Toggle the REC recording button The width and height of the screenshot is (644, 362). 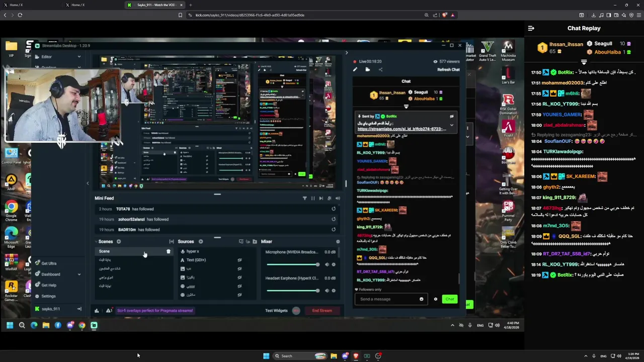pos(296,310)
